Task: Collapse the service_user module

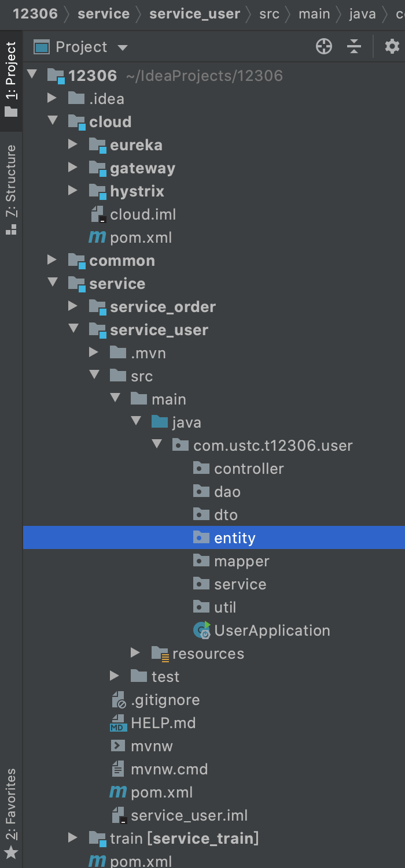Action: click(73, 330)
